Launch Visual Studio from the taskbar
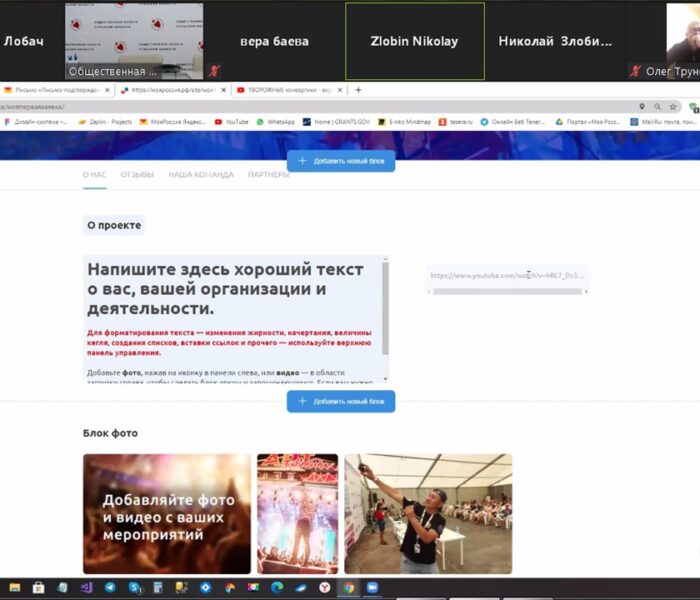Screen dimensions: 700x600 [x=87, y=588]
